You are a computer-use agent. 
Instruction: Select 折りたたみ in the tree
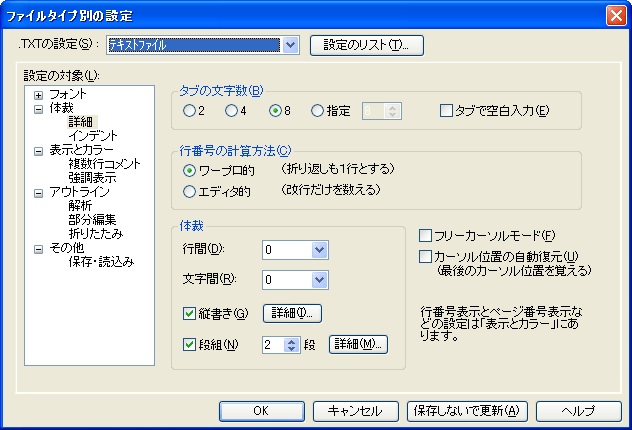coord(95,234)
